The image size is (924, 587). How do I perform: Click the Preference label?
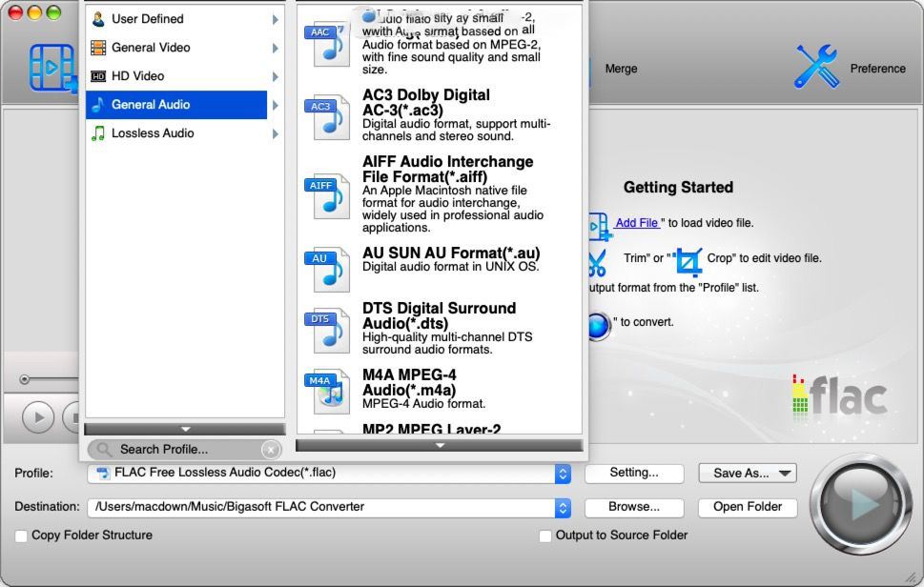(x=877, y=69)
